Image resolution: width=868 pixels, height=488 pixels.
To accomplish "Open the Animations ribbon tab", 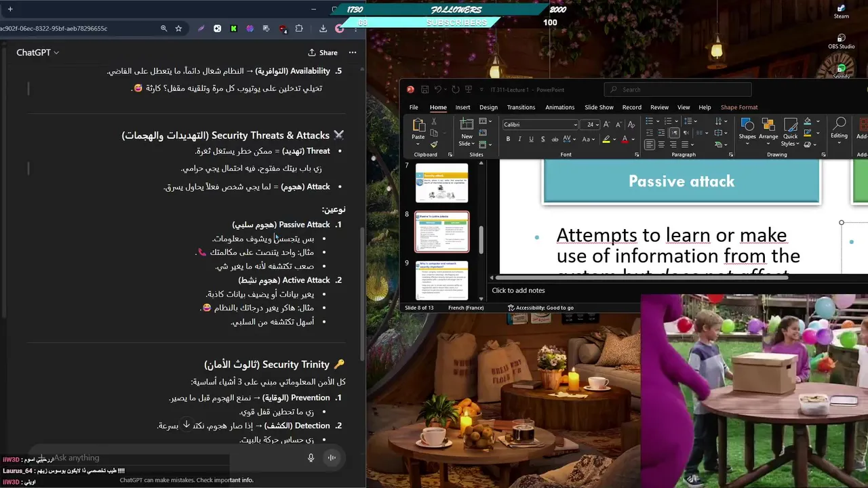I will pos(559,107).
